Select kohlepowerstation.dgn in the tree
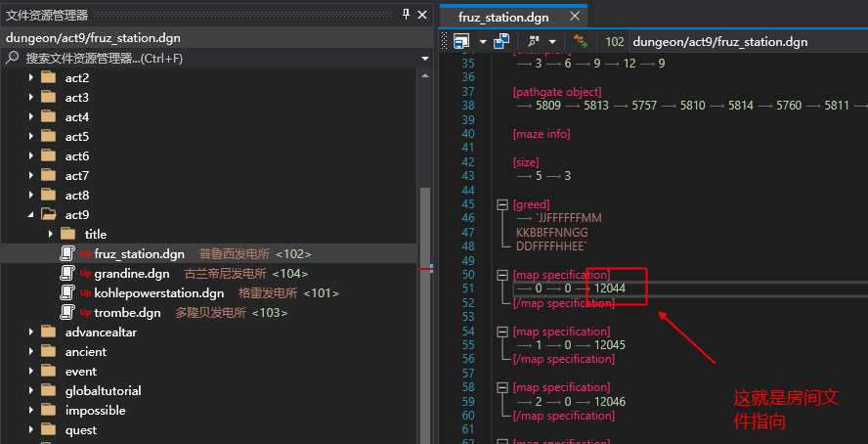Image resolution: width=868 pixels, height=444 pixels. [159, 292]
